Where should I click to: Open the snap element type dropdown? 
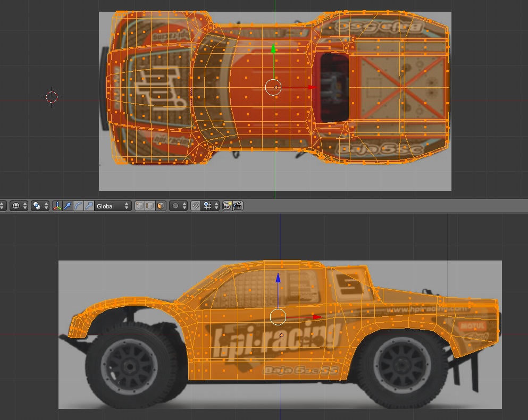[x=211, y=206]
